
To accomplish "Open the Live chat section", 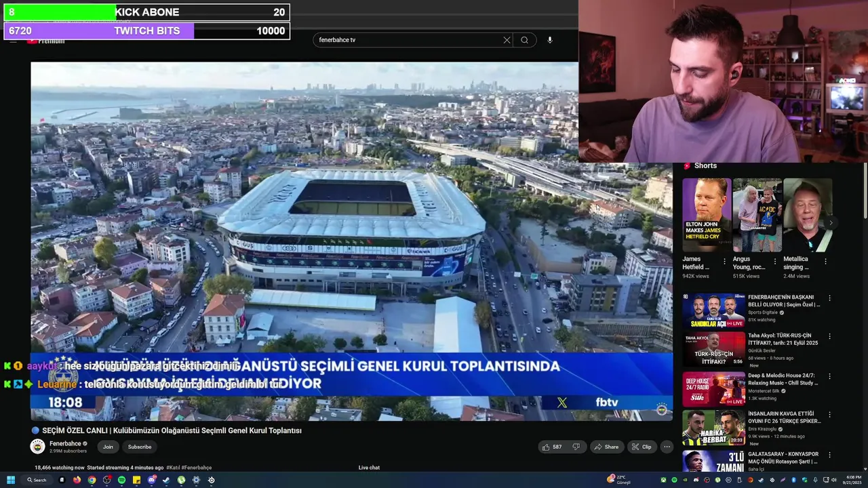I will point(369,468).
